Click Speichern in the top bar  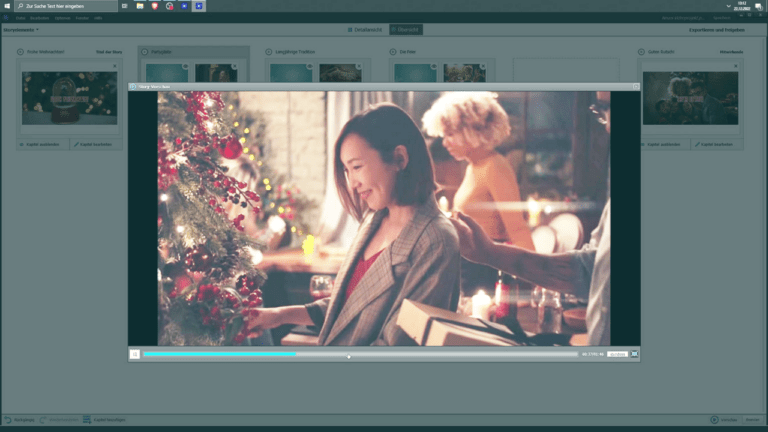722,18
